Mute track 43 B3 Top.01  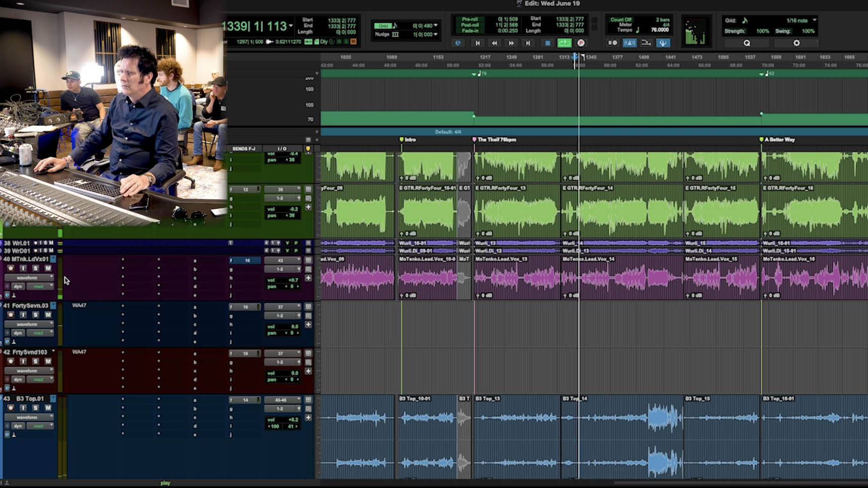coord(48,408)
